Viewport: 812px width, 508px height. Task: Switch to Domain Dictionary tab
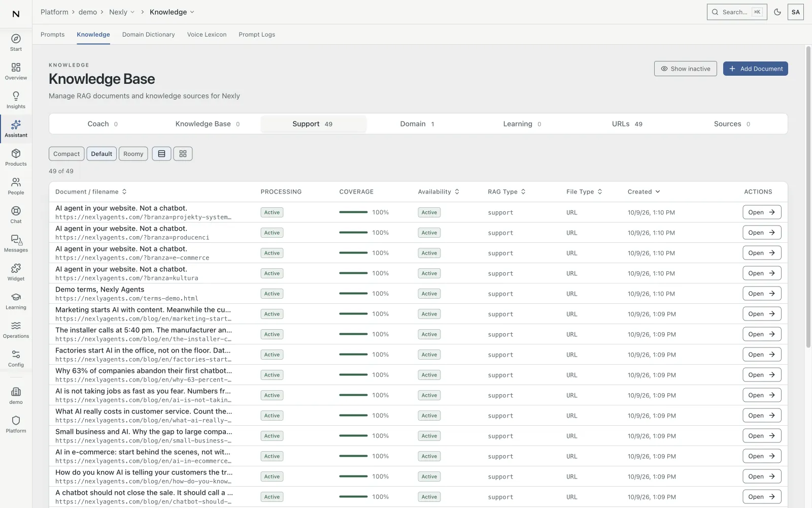pyautogui.click(x=148, y=35)
